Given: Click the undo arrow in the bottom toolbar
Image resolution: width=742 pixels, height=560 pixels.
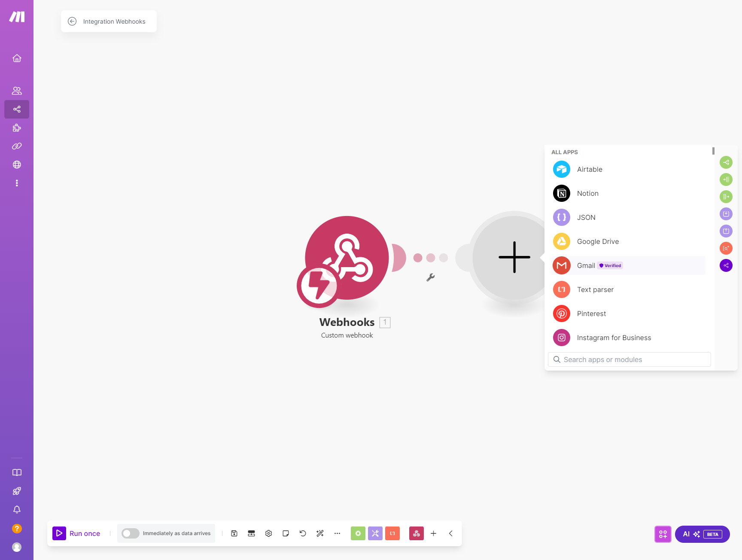Looking at the screenshot, I should (x=303, y=533).
